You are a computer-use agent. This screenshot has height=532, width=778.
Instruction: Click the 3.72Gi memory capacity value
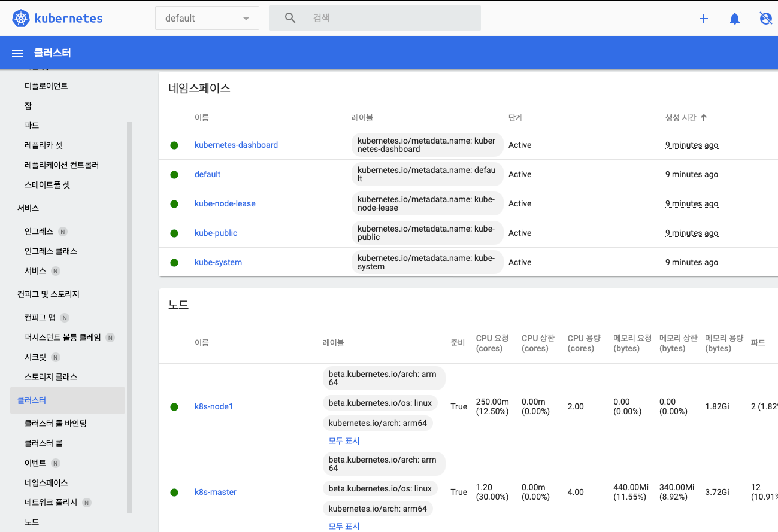point(717,493)
